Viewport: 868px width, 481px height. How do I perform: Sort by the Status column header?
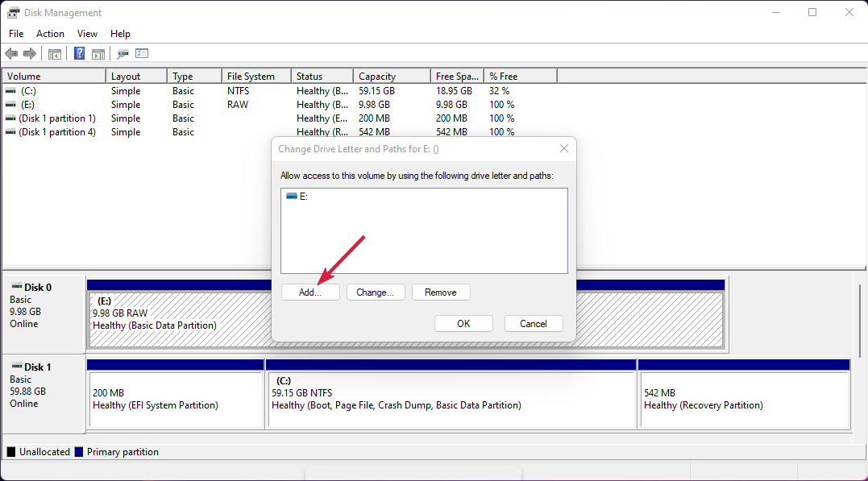tap(322, 77)
